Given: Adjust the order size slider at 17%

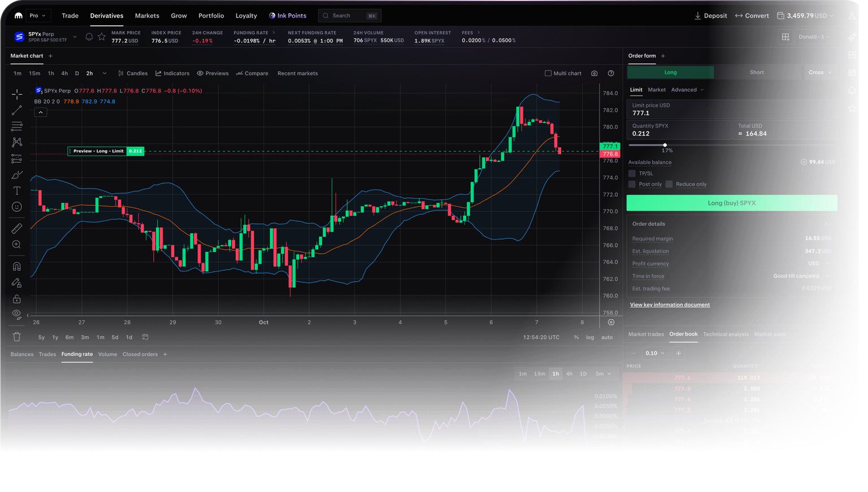Looking at the screenshot, I should [x=665, y=145].
